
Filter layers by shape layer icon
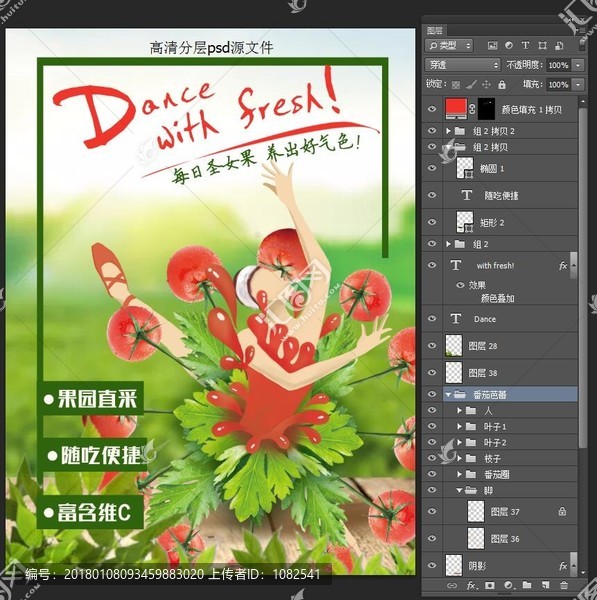coord(542,46)
